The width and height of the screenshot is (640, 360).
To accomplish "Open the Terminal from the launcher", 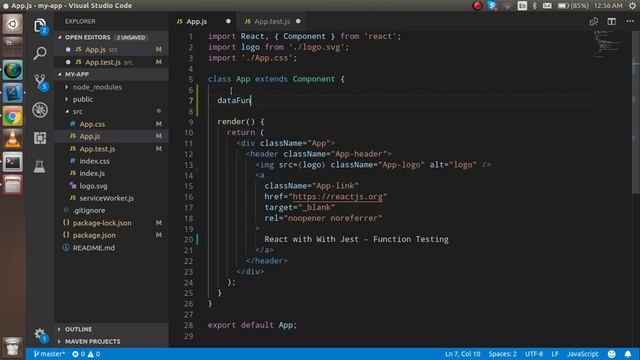I will pyautogui.click(x=13, y=162).
